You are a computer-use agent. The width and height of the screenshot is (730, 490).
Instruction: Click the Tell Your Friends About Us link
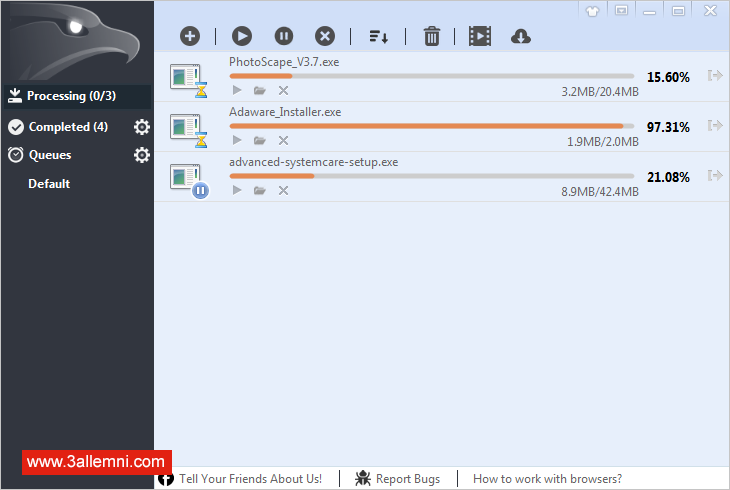click(x=250, y=479)
